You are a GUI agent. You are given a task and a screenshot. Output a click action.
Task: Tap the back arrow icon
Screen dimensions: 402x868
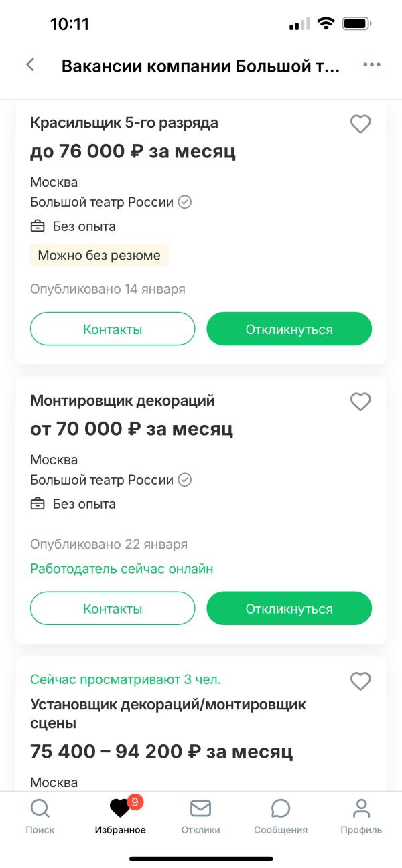point(30,65)
